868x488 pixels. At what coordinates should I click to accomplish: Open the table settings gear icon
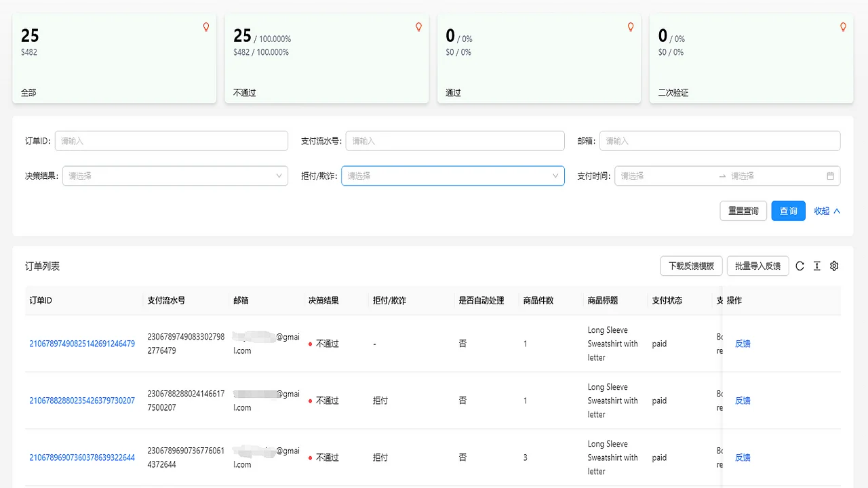pyautogui.click(x=834, y=266)
